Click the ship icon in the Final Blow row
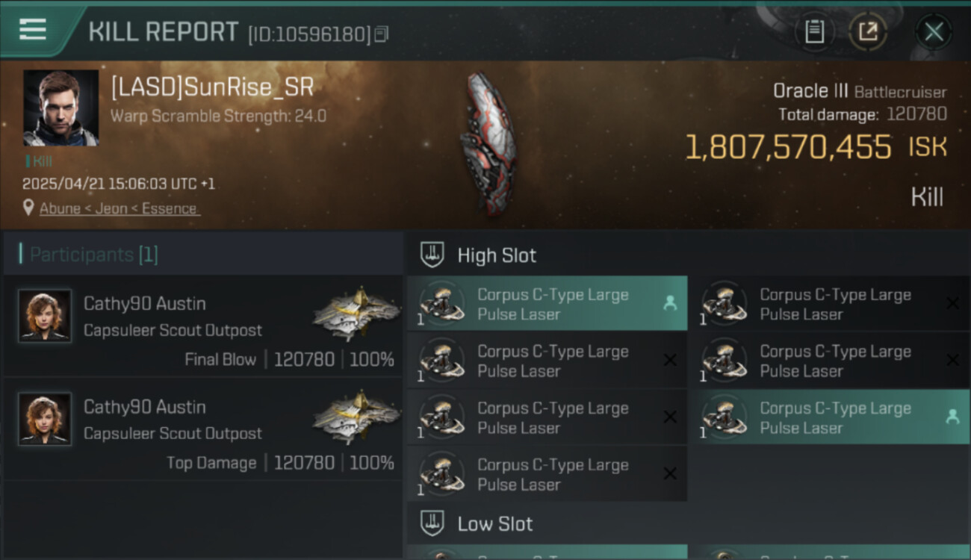971x560 pixels. point(356,314)
